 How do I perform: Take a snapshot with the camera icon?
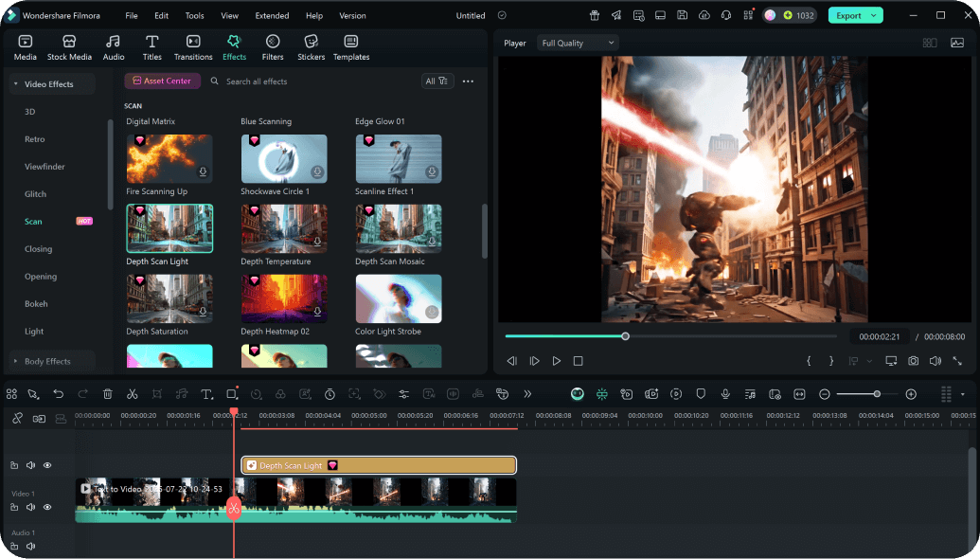pos(914,361)
